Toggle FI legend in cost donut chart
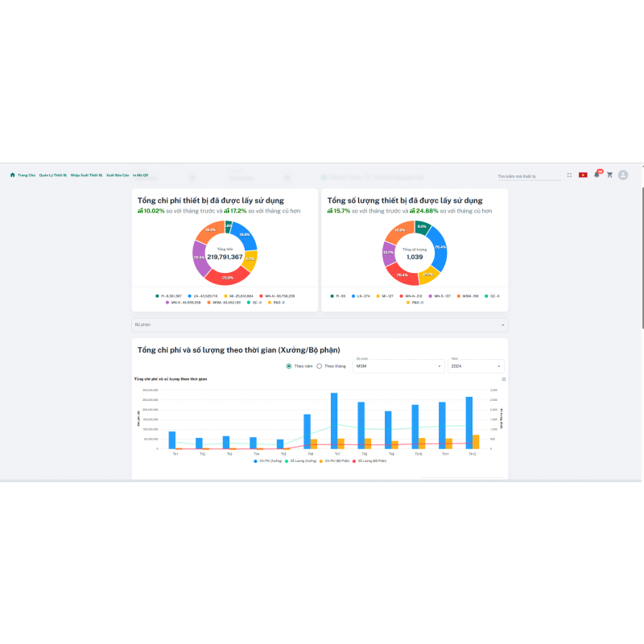The height and width of the screenshot is (644, 644). coord(168,296)
